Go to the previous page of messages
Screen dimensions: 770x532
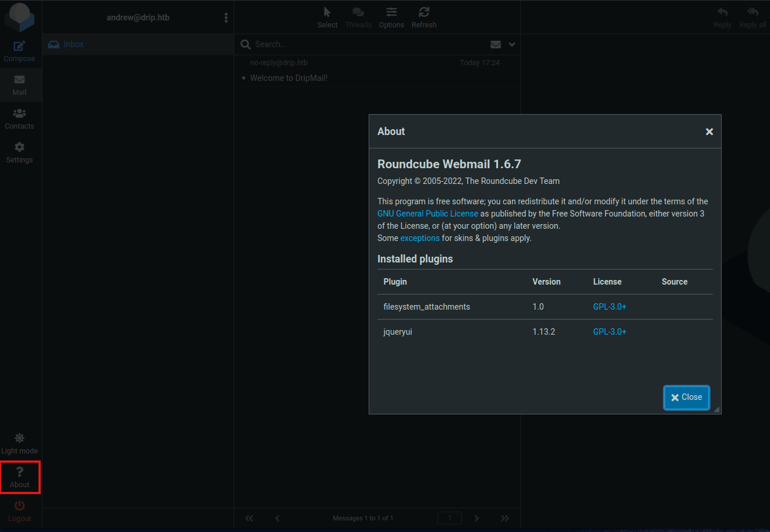pyautogui.click(x=277, y=518)
